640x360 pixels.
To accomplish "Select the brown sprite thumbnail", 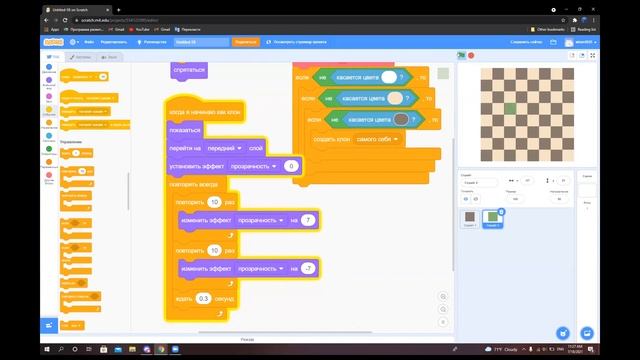I will click(x=470, y=218).
